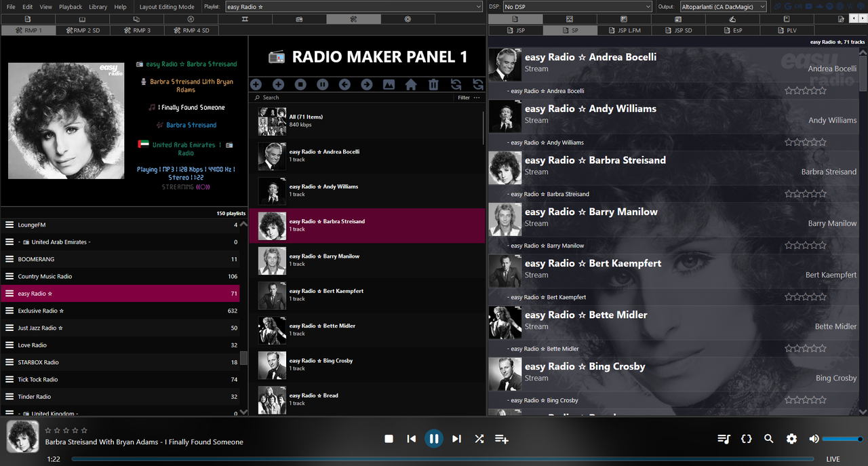Click the left arrow icon in Radio Maker toolbar
868x466 pixels.
pos(344,84)
